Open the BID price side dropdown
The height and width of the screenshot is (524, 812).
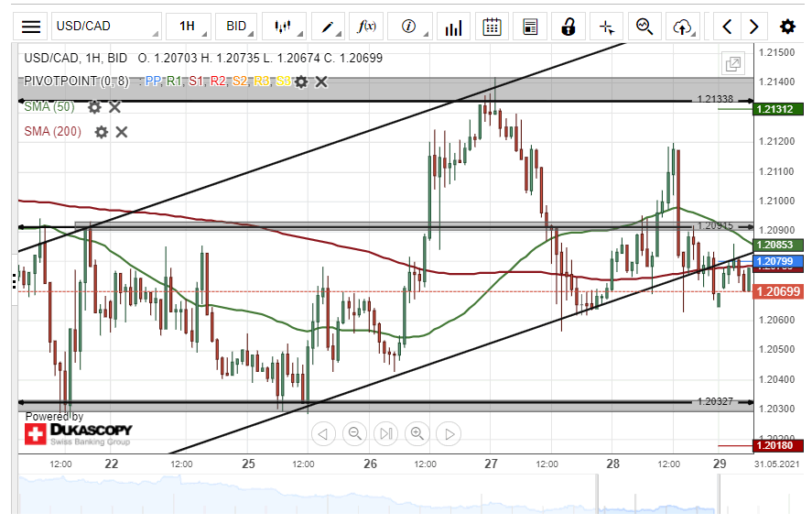(241, 27)
